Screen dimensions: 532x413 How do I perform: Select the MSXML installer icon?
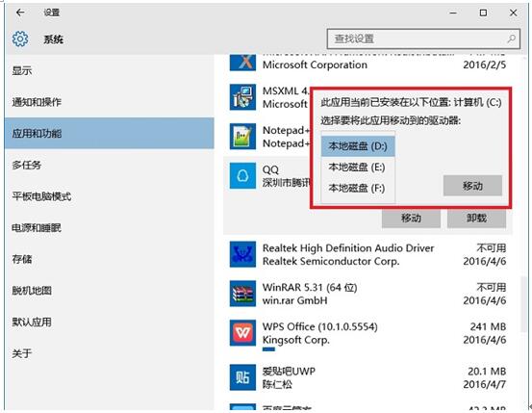point(242,97)
